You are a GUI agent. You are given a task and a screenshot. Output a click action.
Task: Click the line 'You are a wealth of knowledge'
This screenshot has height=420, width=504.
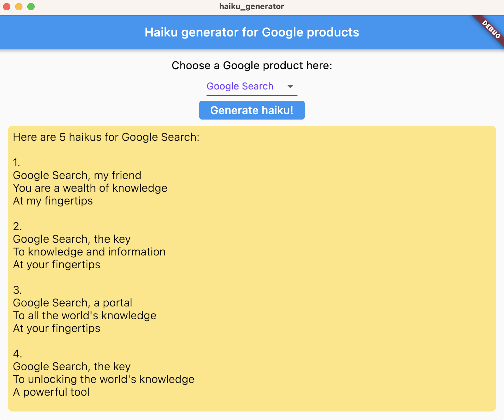(90, 188)
